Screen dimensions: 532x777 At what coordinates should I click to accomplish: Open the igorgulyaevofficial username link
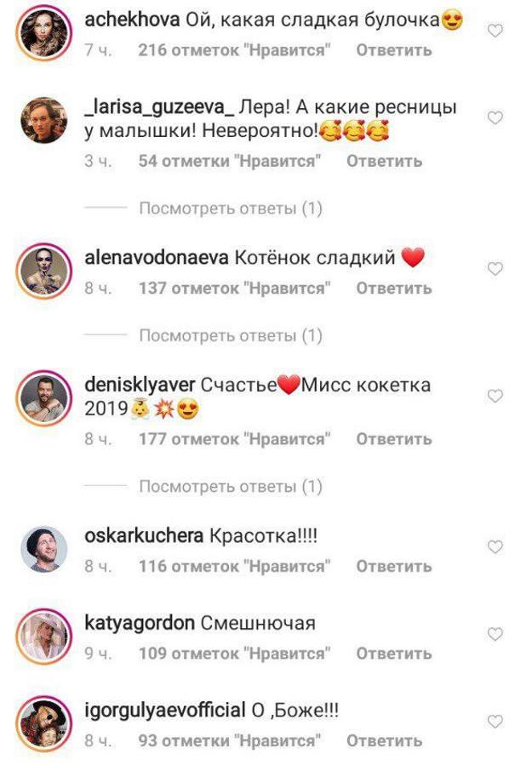click(165, 710)
